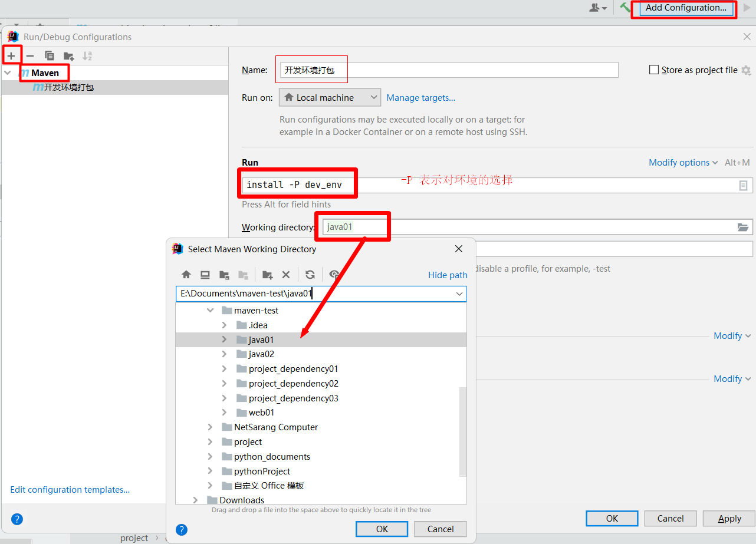Close the Select Maven Working Directory dialog

(459, 249)
